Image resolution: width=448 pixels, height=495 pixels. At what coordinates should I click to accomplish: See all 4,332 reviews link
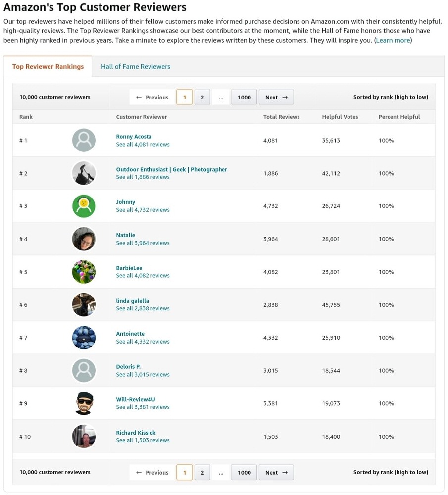[143, 342]
